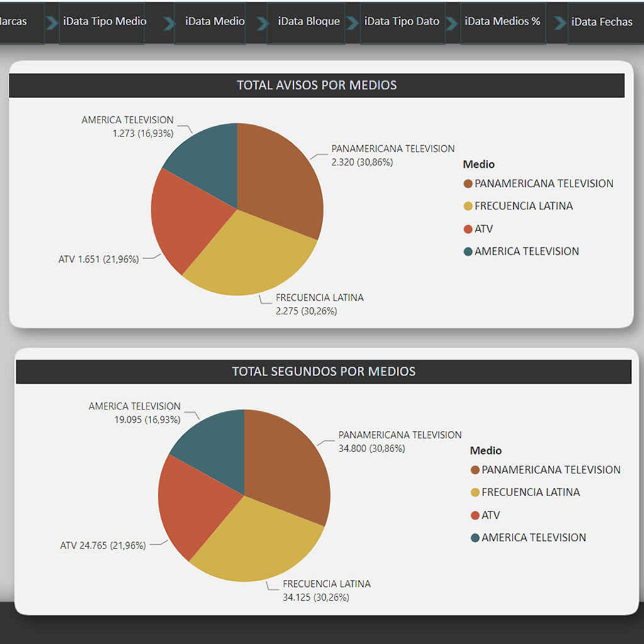Click the FRECUENCIA LATINA legend dot in Segundos chart

pos(475,492)
